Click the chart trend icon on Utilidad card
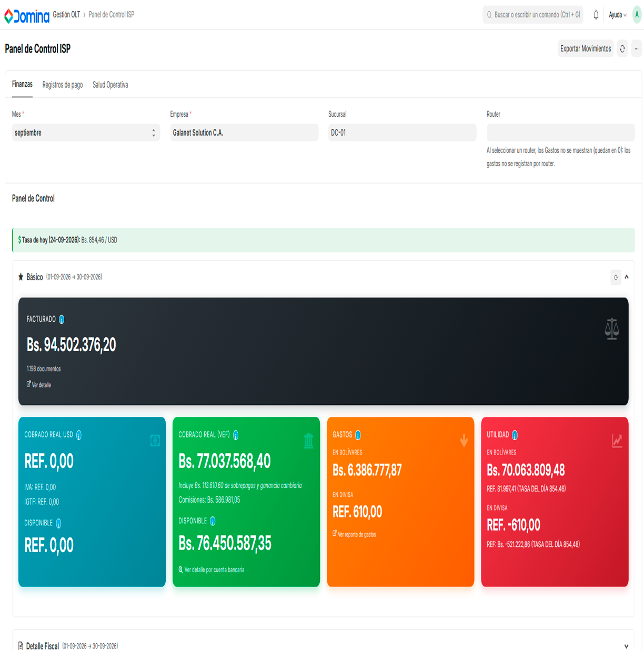This screenshot has width=644, height=650. (x=617, y=441)
